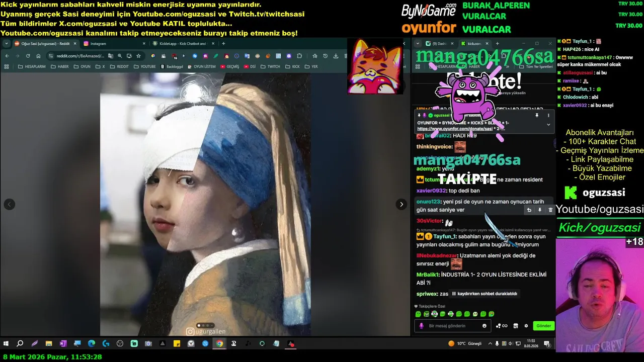Screen dimensions: 644x362
Task: Open the YOUTUBE bookmarks folder
Action: point(145,66)
